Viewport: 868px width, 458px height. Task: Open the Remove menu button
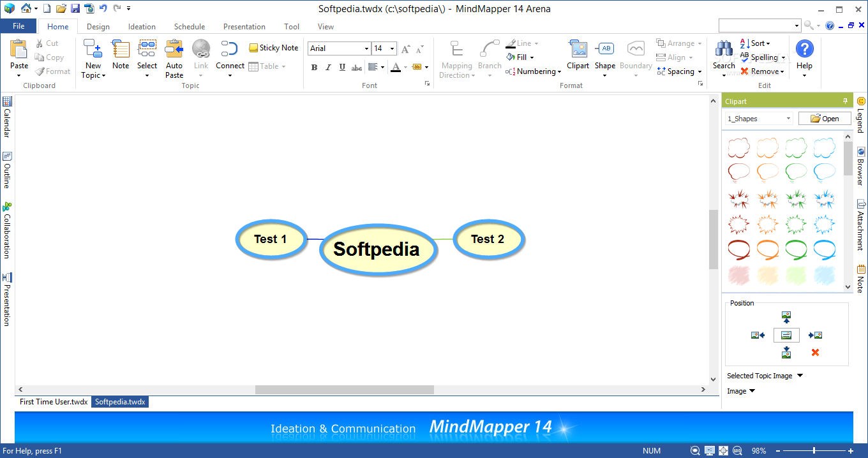point(762,71)
